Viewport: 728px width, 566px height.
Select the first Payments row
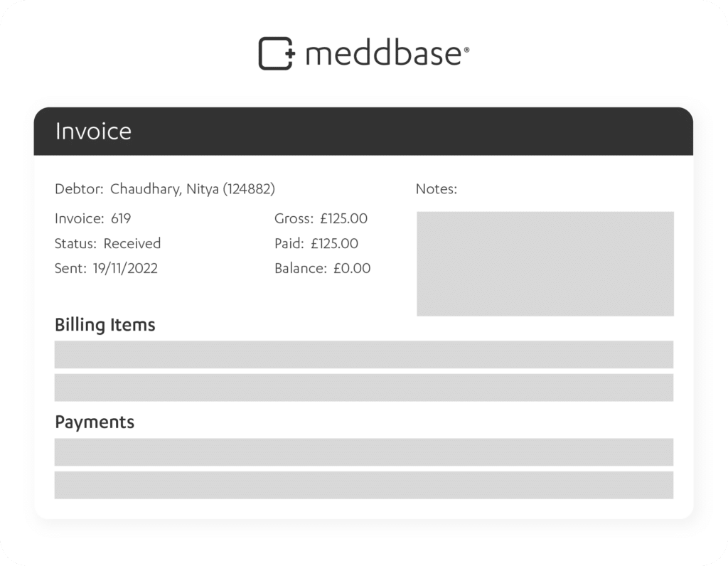point(363,452)
